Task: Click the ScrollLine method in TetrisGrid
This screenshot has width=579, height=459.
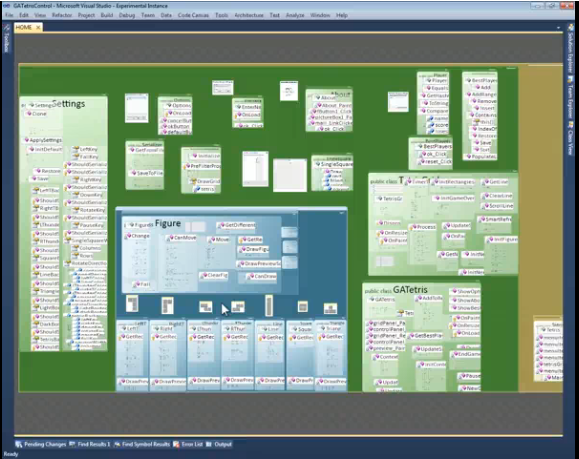Action: coord(498,206)
